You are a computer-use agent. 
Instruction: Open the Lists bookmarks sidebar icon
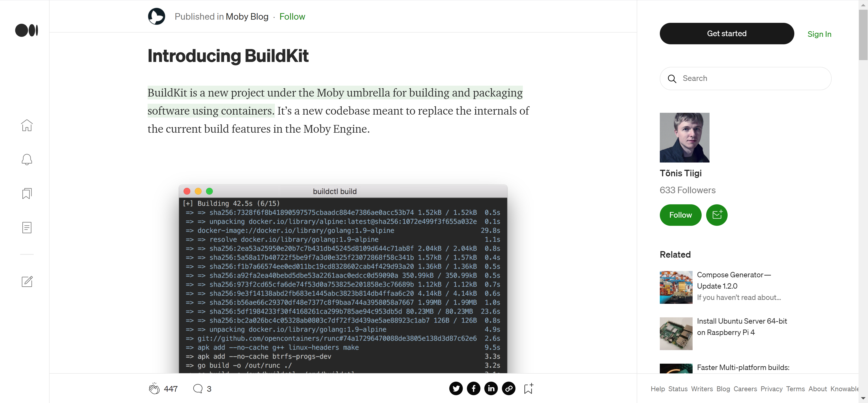(27, 193)
